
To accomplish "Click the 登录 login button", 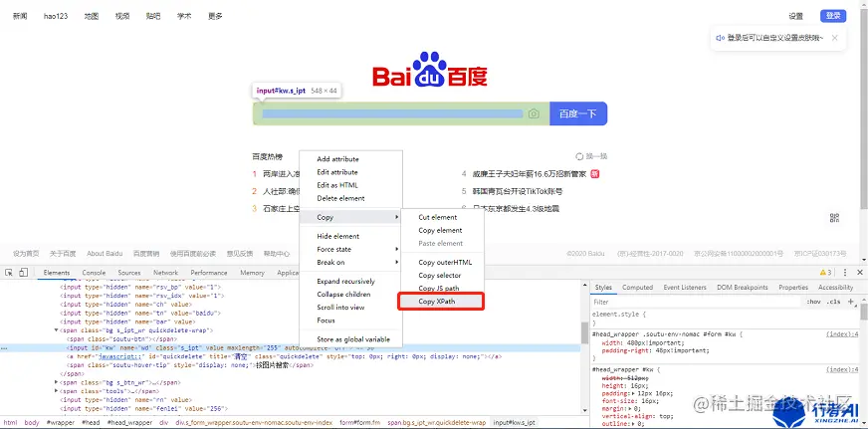I will [833, 16].
